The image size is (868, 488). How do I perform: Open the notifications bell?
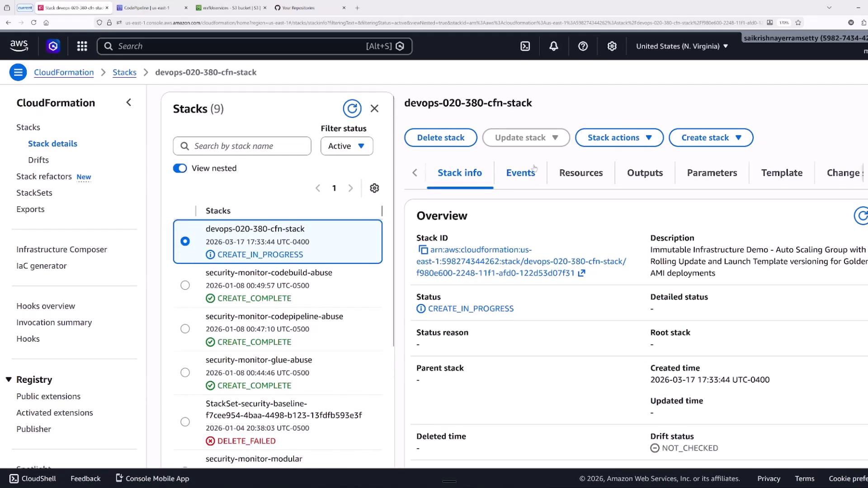(x=553, y=46)
